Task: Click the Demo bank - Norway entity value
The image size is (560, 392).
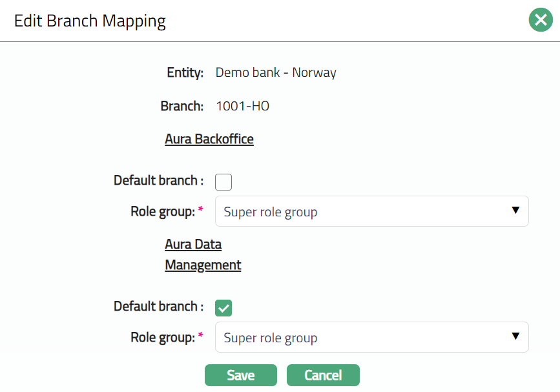Action: click(276, 72)
